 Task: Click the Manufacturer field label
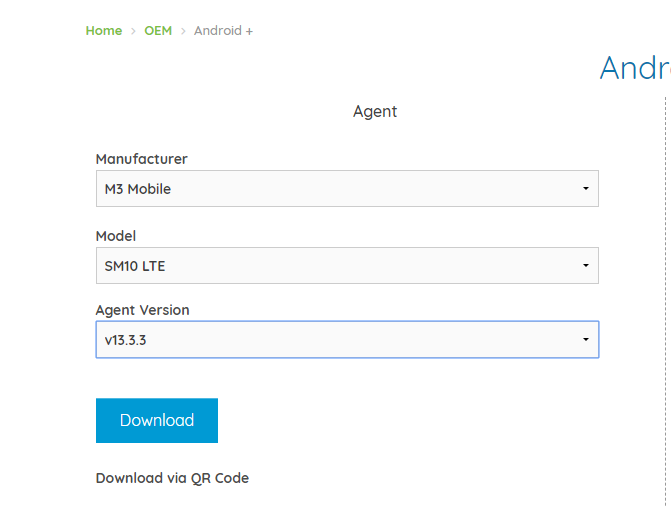(141, 159)
